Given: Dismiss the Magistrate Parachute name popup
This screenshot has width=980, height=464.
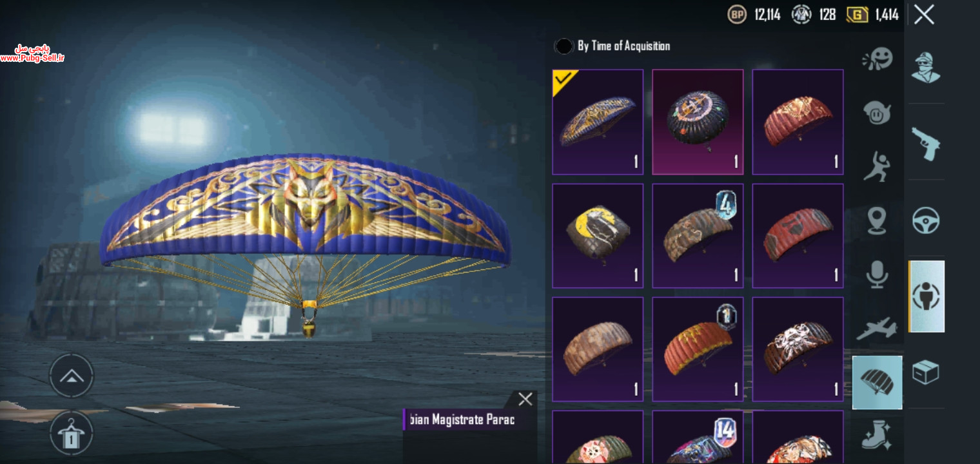Looking at the screenshot, I should pyautogui.click(x=525, y=399).
